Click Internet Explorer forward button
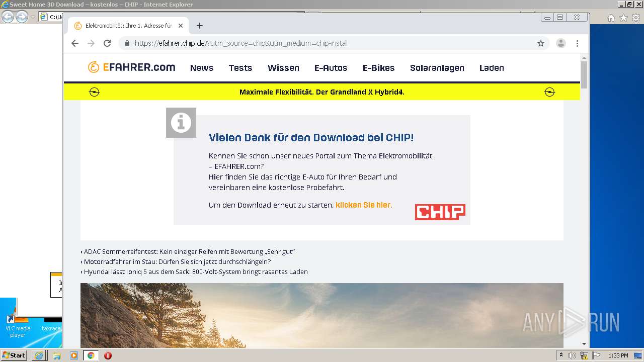The width and height of the screenshot is (644, 362). (22, 17)
